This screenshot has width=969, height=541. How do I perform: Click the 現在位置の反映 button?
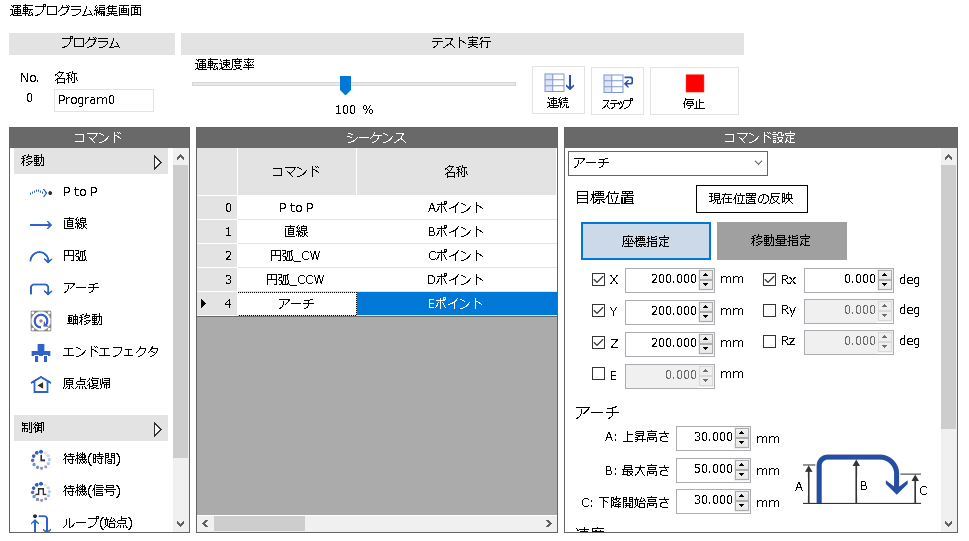click(x=751, y=198)
